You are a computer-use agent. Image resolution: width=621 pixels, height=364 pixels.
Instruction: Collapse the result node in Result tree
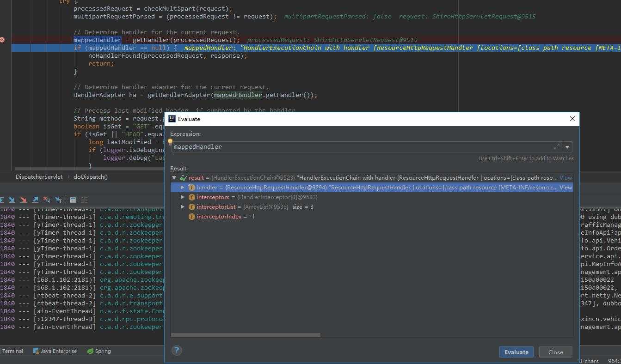(x=174, y=177)
